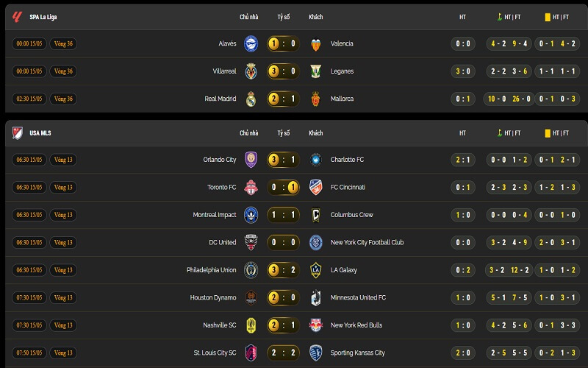Select the New York Red Bulls logo
The height and width of the screenshot is (368, 588).
pyautogui.click(x=316, y=325)
